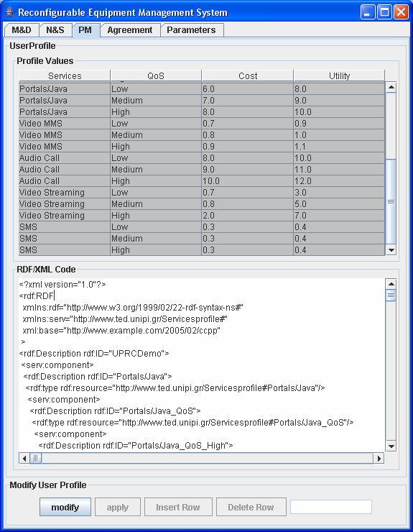Switch to the M&D tab
The image size is (413, 532).
click(x=22, y=30)
